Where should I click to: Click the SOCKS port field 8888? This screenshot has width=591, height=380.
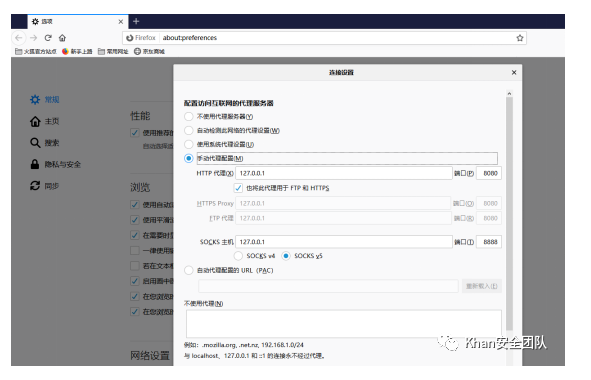point(489,242)
